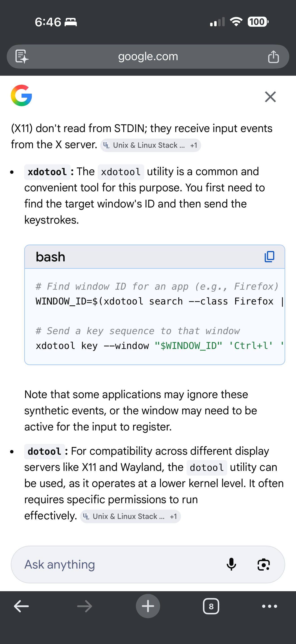Screen dimensions: 296x644
Task: Show the tab switcher with 8 tabs
Action: point(211,606)
